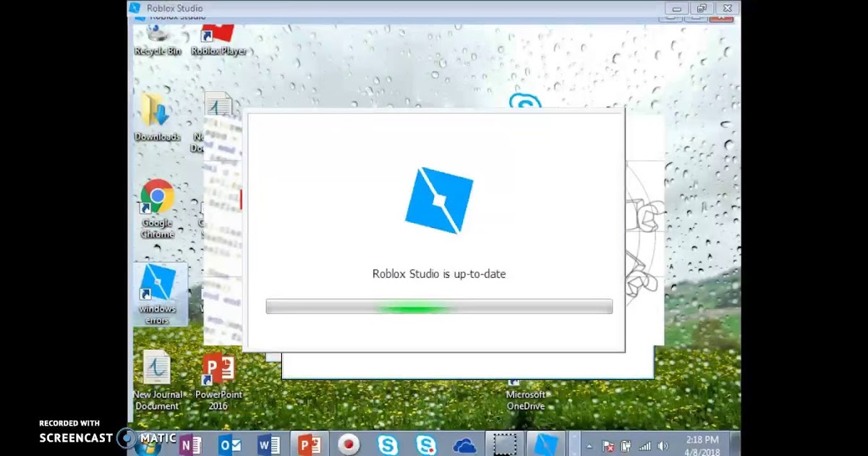Image resolution: width=868 pixels, height=456 pixels.
Task: Open the first Skype taskbar icon
Action: click(x=388, y=444)
